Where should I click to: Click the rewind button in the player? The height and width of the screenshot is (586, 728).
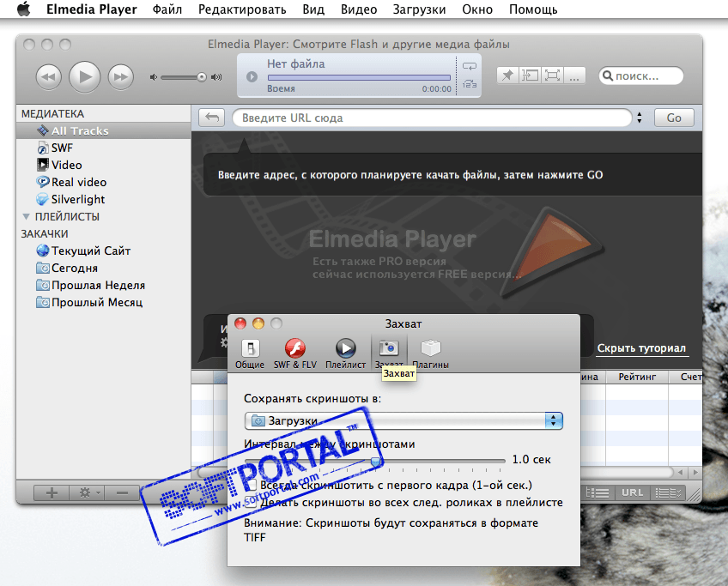click(x=49, y=76)
